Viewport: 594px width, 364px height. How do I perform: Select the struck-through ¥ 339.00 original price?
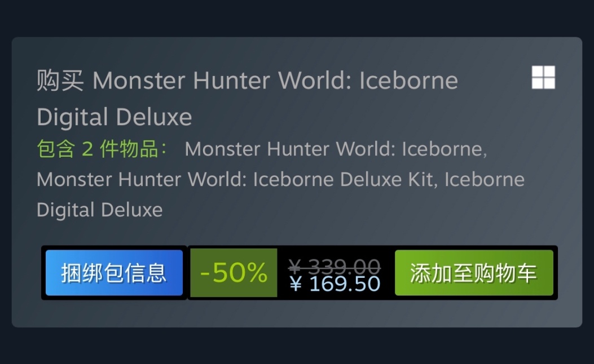click(x=334, y=265)
